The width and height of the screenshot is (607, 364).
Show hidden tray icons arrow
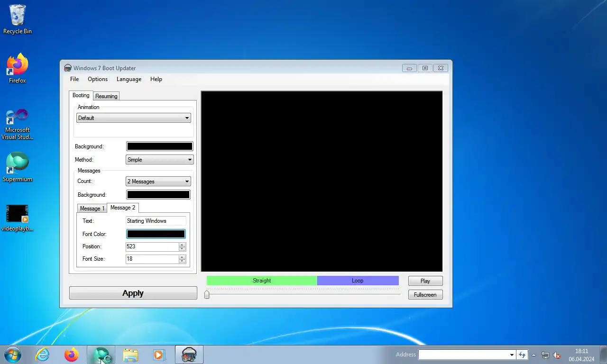coord(534,355)
